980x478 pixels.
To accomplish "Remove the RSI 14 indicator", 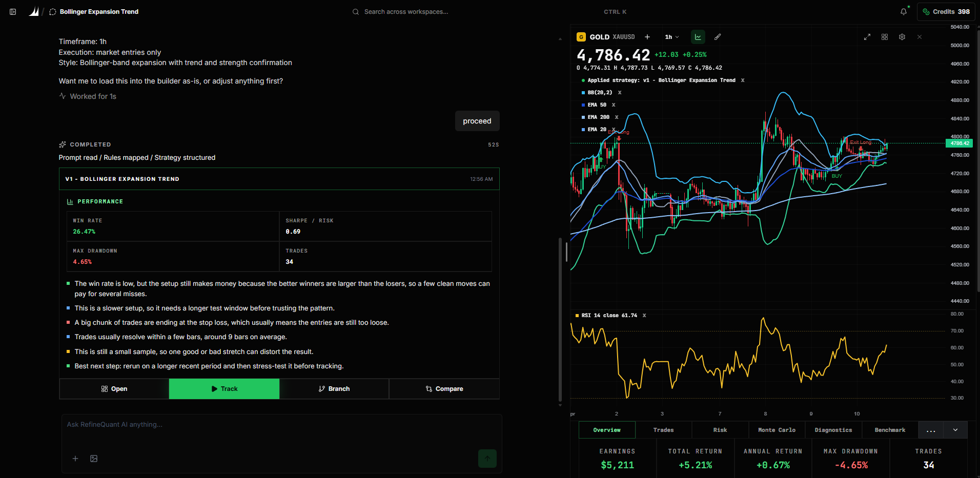I will pyautogui.click(x=644, y=316).
